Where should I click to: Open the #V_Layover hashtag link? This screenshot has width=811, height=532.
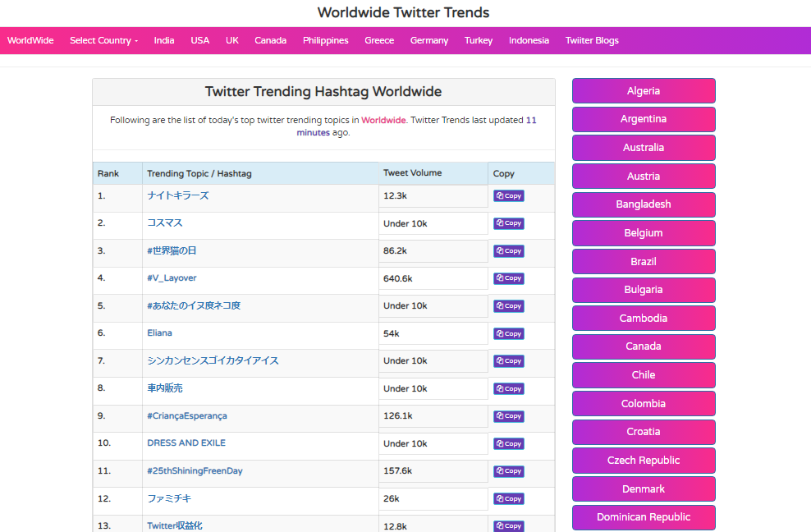click(x=172, y=277)
